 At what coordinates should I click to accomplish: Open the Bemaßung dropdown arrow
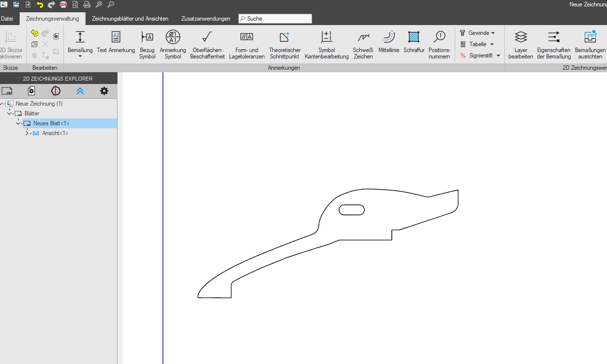coord(80,56)
